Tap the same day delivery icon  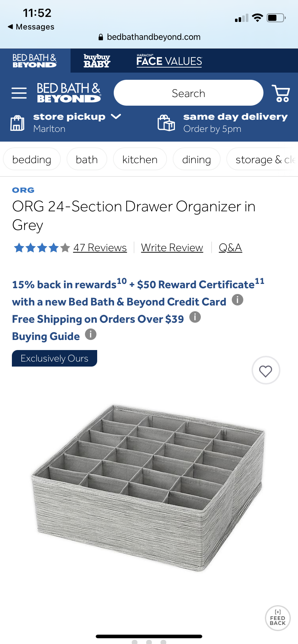[x=166, y=123]
